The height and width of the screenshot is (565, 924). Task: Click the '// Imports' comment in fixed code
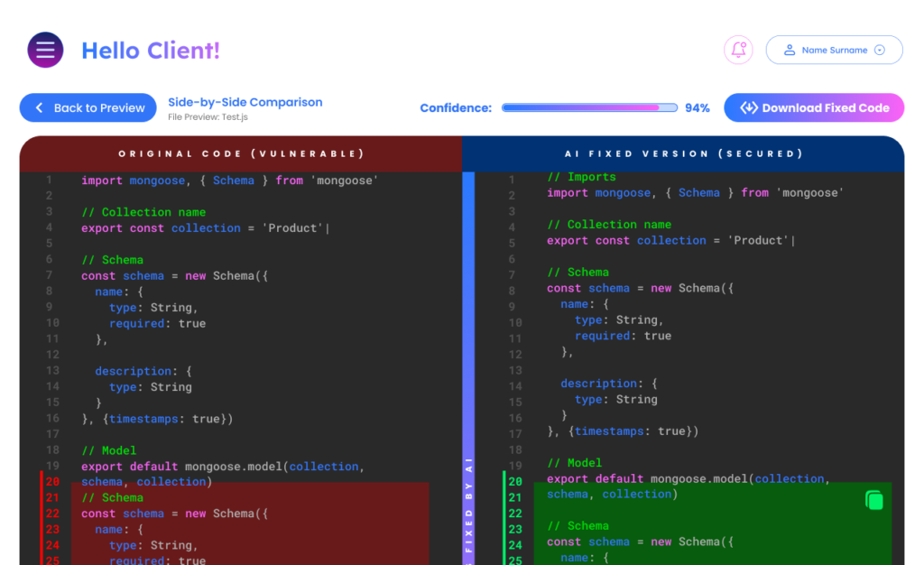pos(582,177)
